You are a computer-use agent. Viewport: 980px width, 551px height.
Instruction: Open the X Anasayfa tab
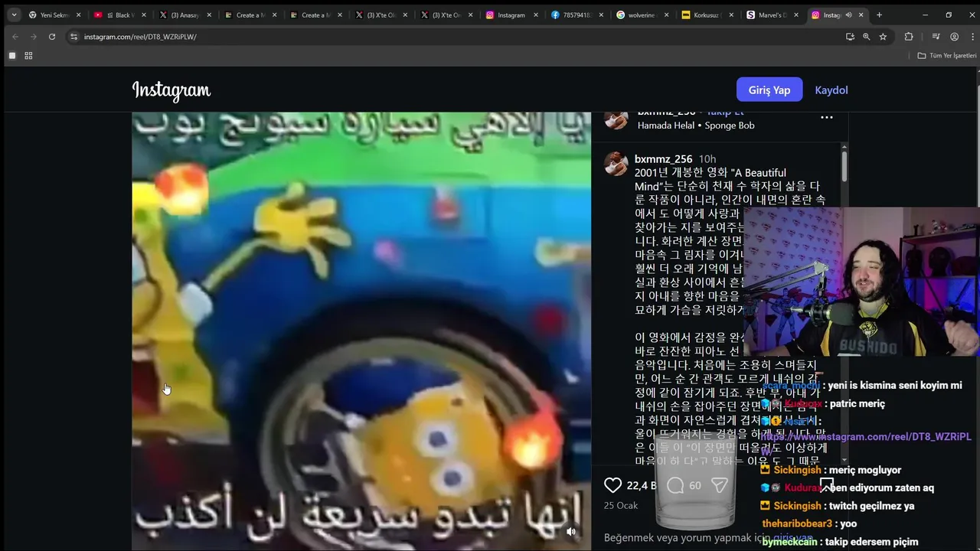pos(184,15)
